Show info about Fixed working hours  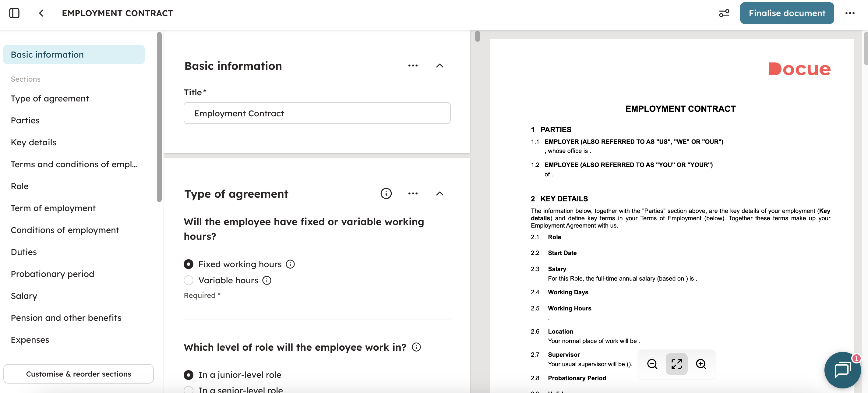pos(290,264)
